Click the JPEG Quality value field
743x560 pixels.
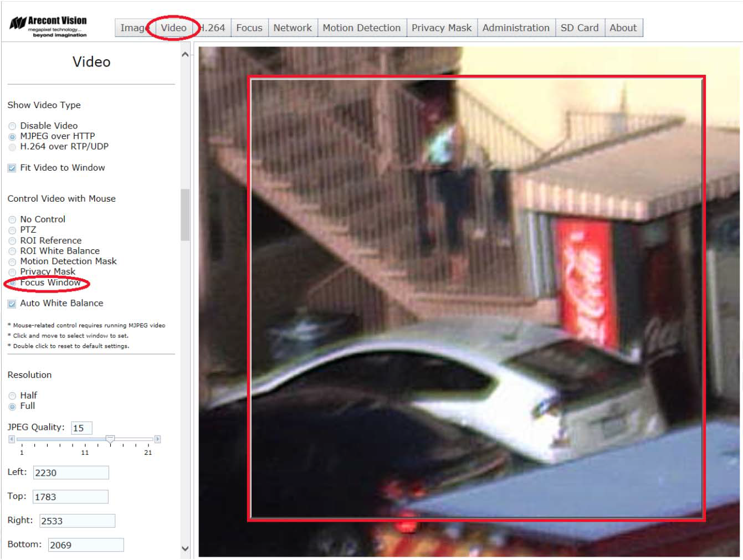tap(81, 428)
